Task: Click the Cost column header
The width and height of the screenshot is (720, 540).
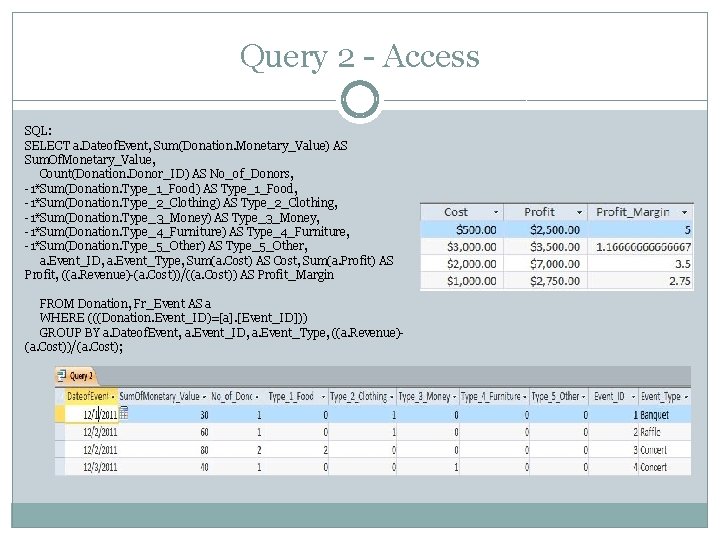Action: 462,212
